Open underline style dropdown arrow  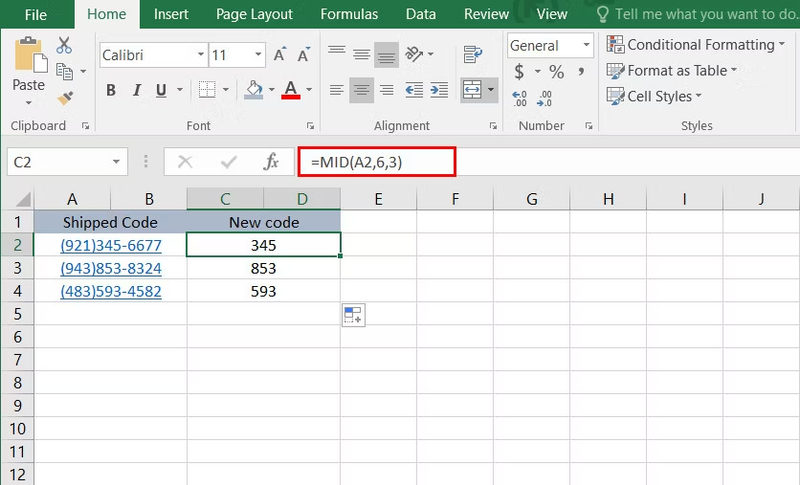click(x=180, y=90)
